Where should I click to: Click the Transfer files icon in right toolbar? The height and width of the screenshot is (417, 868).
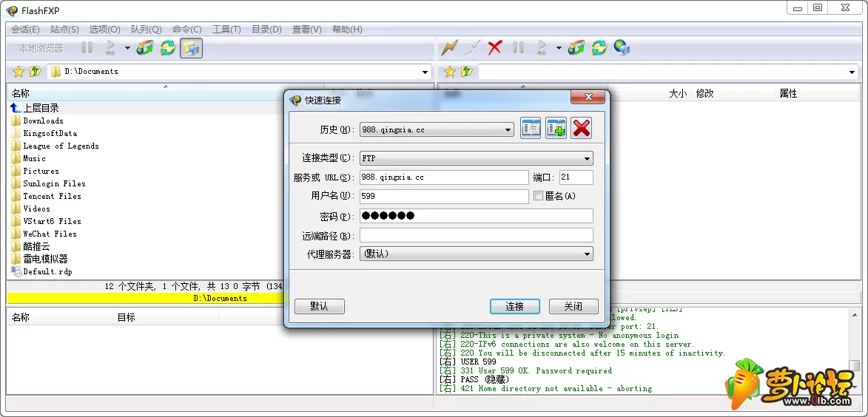click(x=576, y=48)
